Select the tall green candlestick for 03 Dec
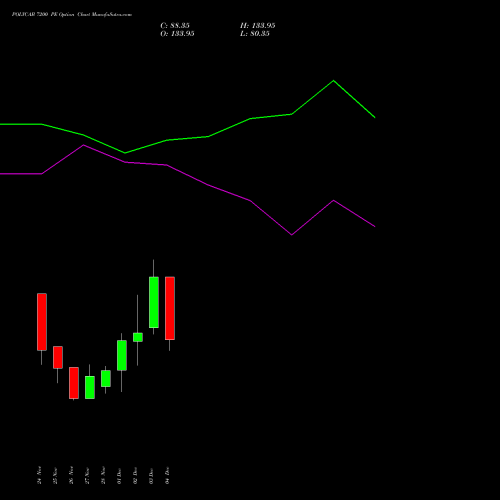 (x=154, y=302)
